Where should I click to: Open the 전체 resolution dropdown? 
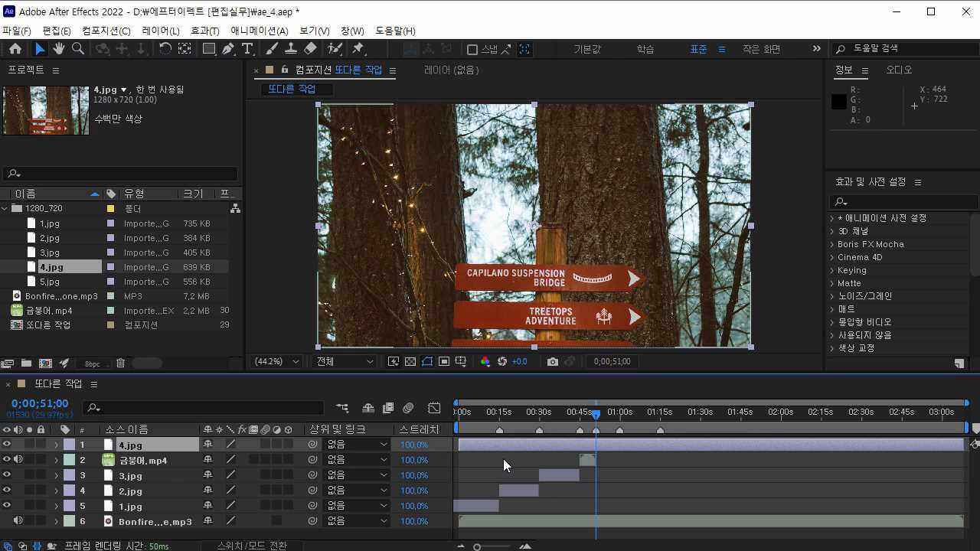pos(345,362)
